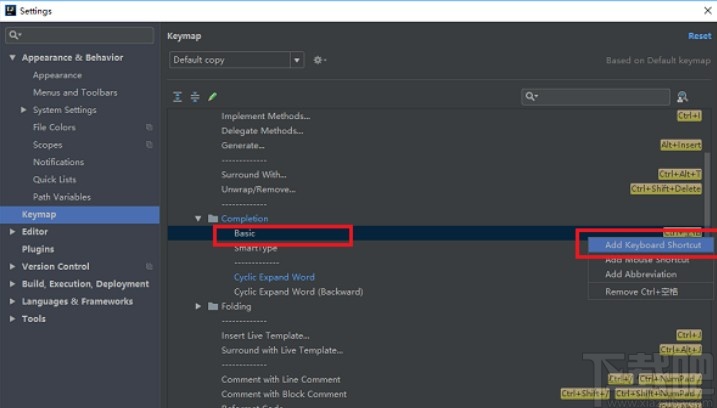Select Menus and Toolbars settings page

(x=75, y=92)
